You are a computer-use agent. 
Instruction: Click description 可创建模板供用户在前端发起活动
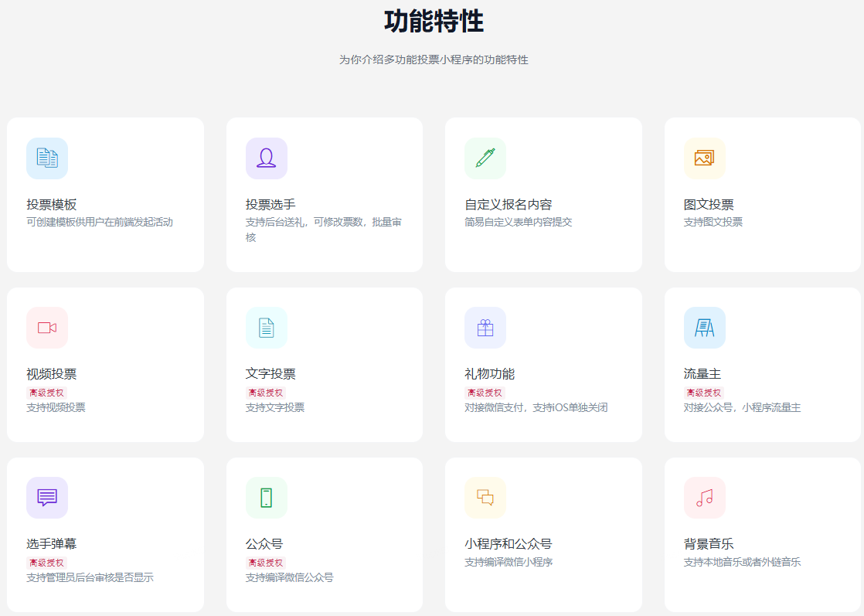coord(100,222)
